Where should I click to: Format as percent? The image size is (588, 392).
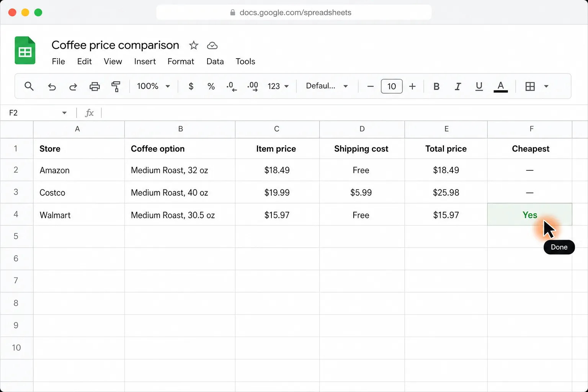[x=211, y=87]
